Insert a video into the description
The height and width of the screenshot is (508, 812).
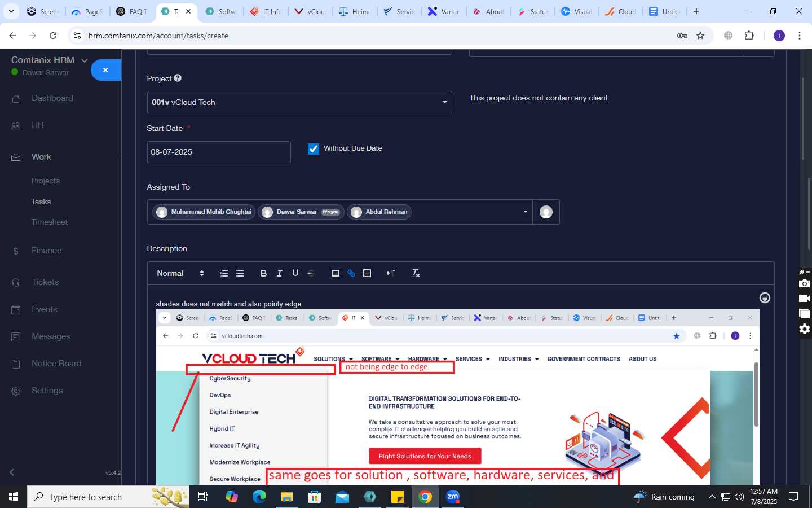point(367,273)
